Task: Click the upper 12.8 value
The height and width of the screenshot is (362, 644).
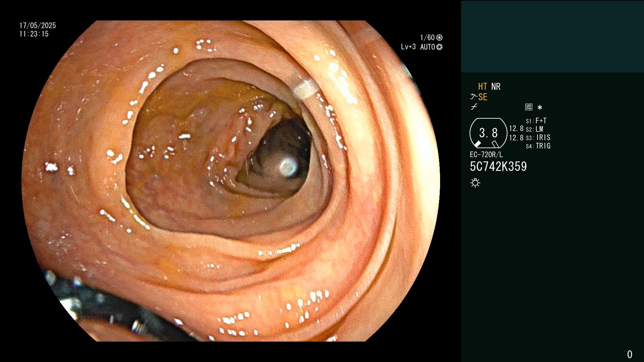Action: click(516, 128)
